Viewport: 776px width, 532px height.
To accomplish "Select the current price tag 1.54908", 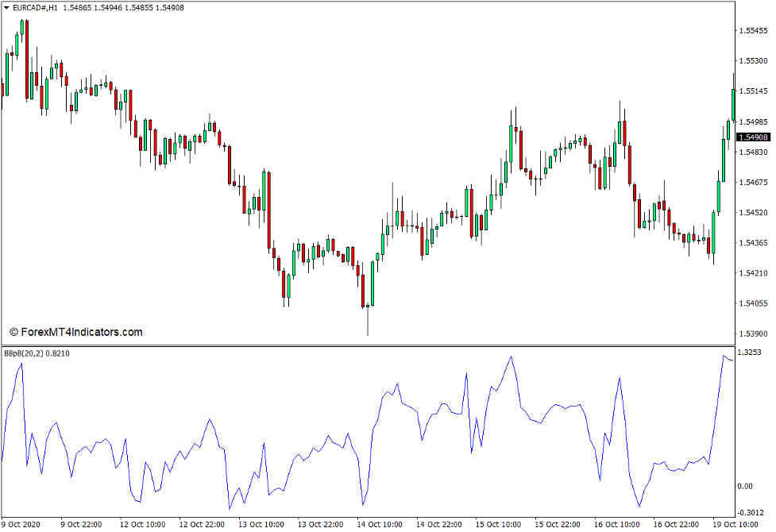I will [754, 137].
